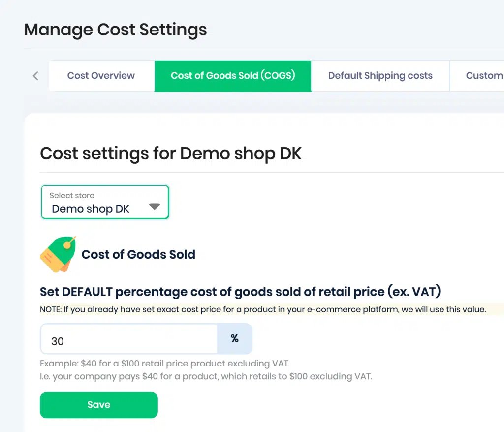Image resolution: width=504 pixels, height=432 pixels.
Task: Click the percent sign addon on input
Action: [235, 339]
